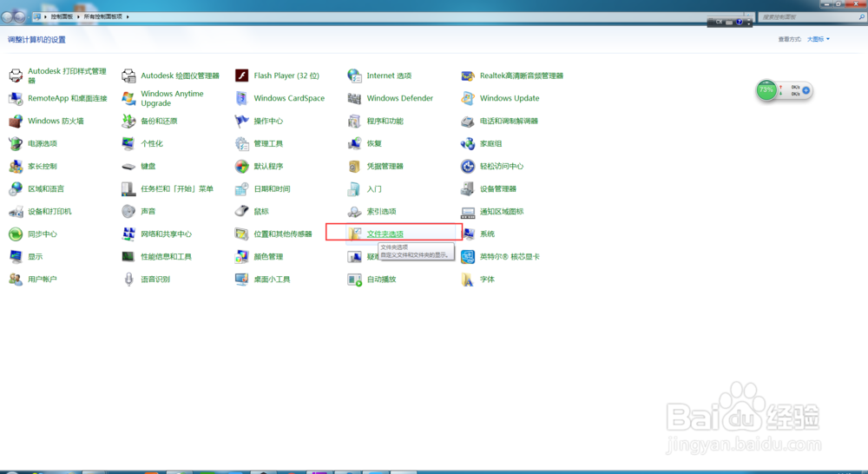Open 语音识别 microphone icon
Viewport: 868px width, 474px height.
point(128,280)
